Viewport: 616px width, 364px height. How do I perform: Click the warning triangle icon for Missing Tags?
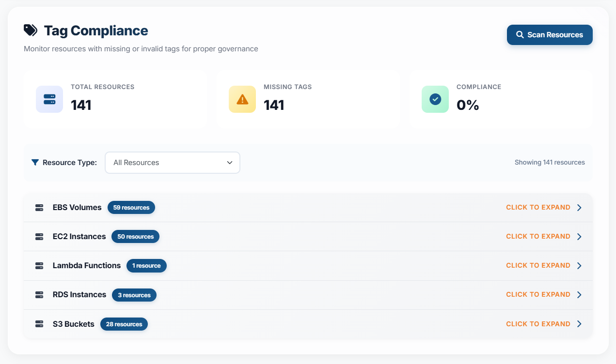[x=242, y=99]
